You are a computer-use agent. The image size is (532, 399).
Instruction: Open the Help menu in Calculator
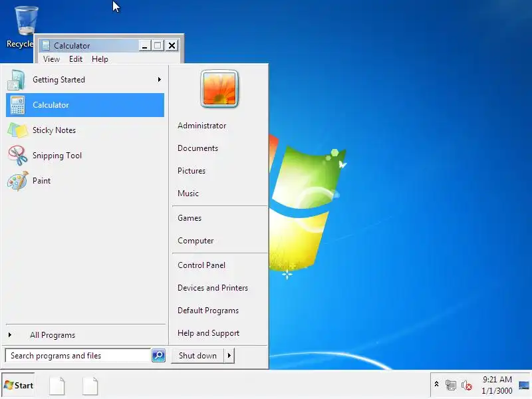[x=100, y=59]
